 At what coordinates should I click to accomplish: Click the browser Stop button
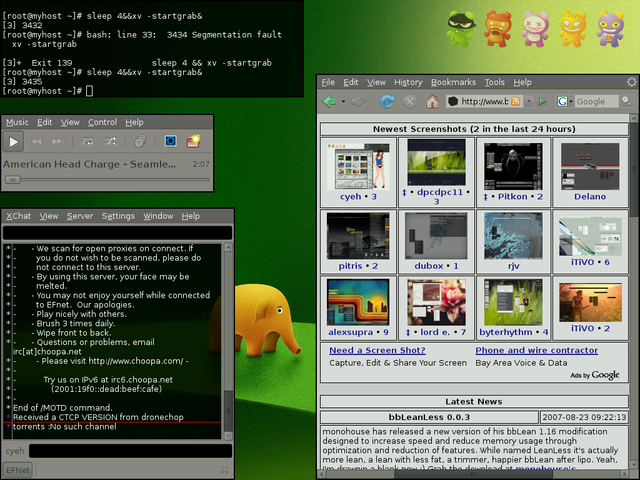pyautogui.click(x=410, y=101)
